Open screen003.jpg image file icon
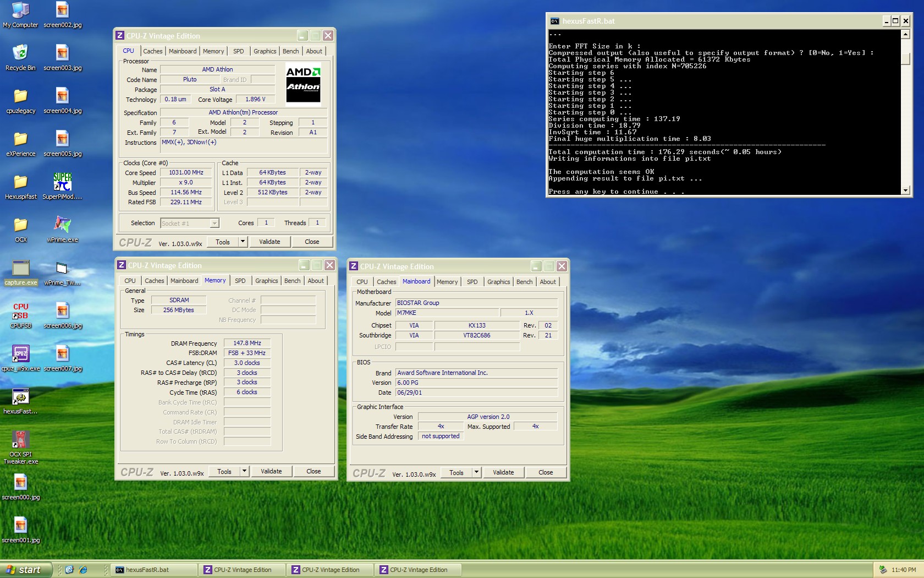Viewport: 924px width, 578px height. point(62,58)
